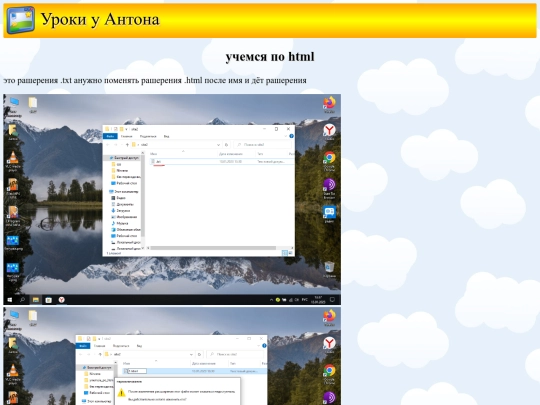Click Yandex taskbar icon in upper screenshot
Screen dimensions: 540x405
tap(62, 300)
